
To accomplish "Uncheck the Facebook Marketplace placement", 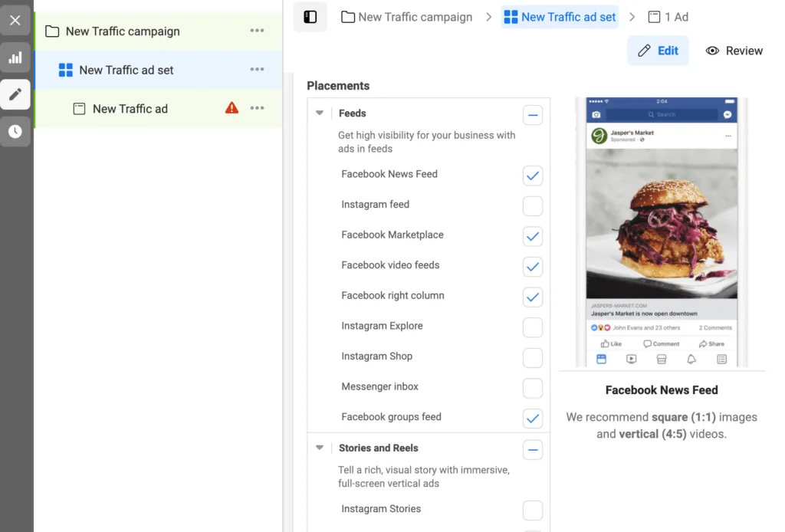I will tap(533, 236).
